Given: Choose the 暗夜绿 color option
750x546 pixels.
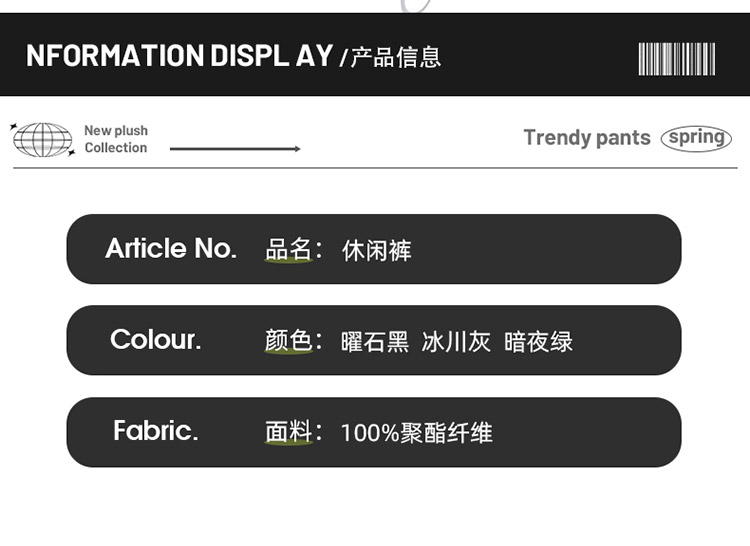Looking at the screenshot, I should (538, 342).
